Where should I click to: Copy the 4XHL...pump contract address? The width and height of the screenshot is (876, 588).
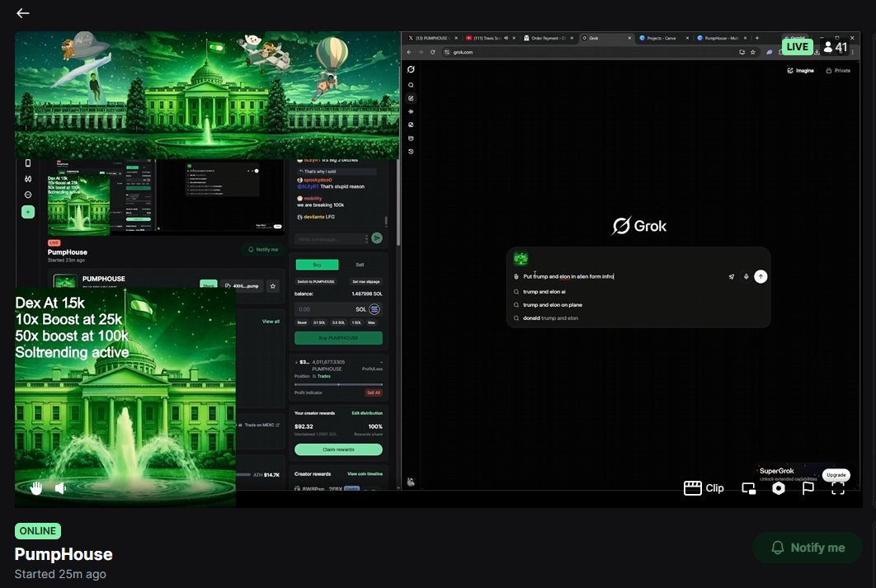point(242,286)
